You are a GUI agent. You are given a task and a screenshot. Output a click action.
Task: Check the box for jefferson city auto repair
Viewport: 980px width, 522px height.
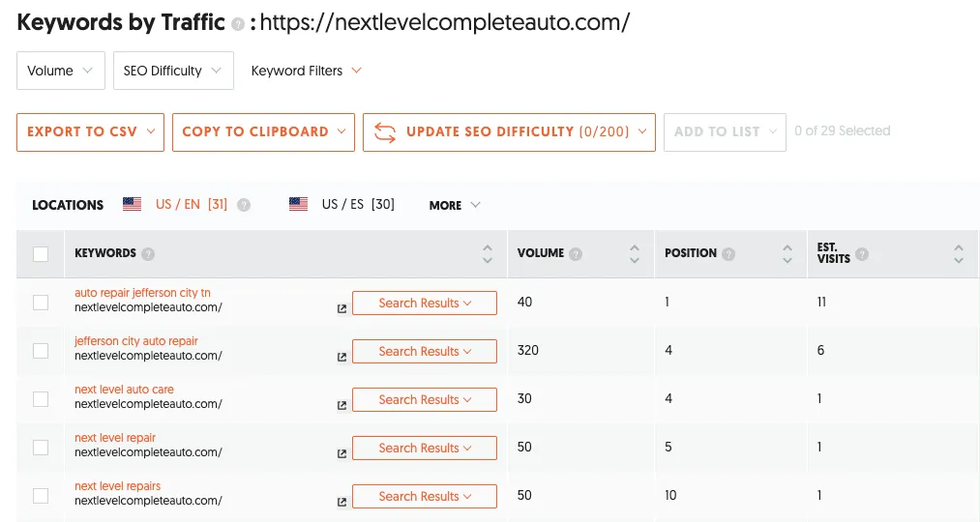tap(41, 351)
